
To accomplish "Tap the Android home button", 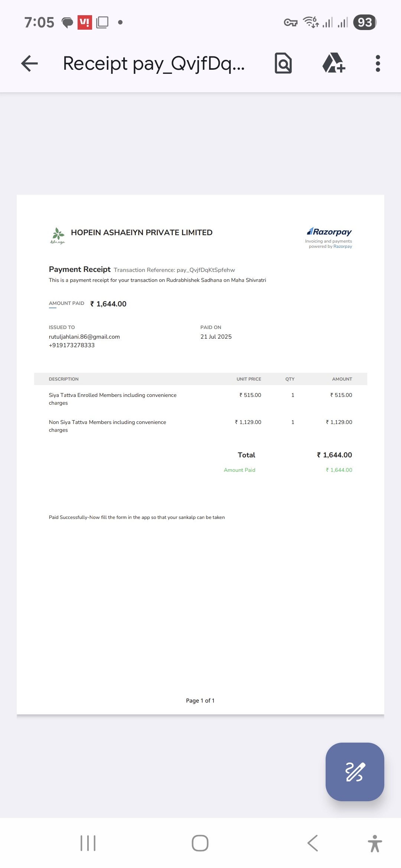I will pyautogui.click(x=200, y=843).
